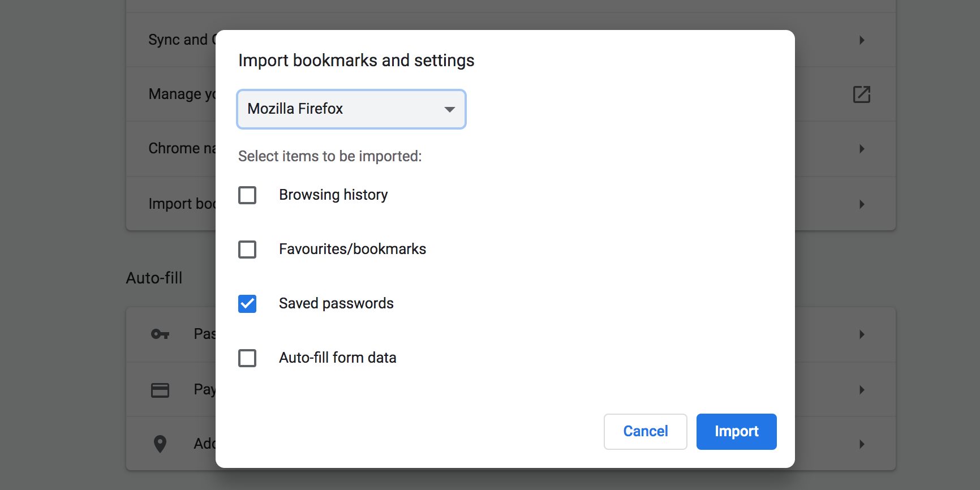Click the credit card payment icon

pyautogui.click(x=160, y=390)
